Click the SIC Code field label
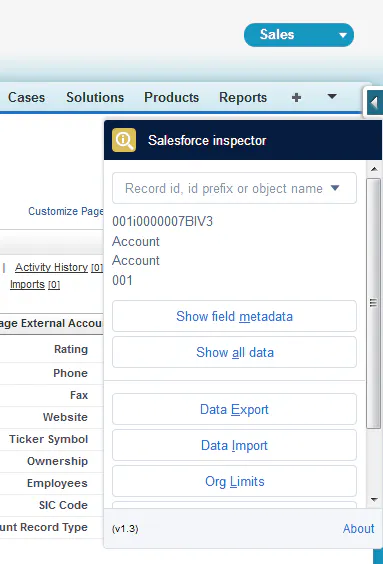This screenshot has width=383, height=564. [63, 505]
